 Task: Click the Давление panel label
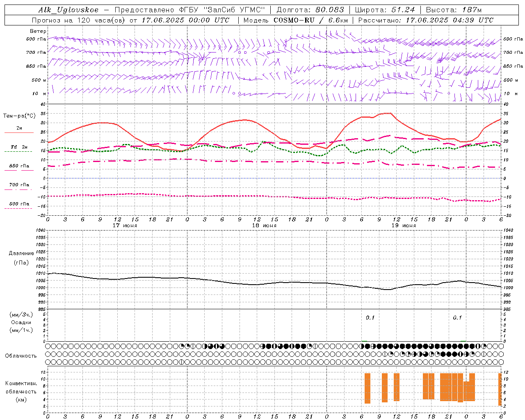(x=21, y=253)
